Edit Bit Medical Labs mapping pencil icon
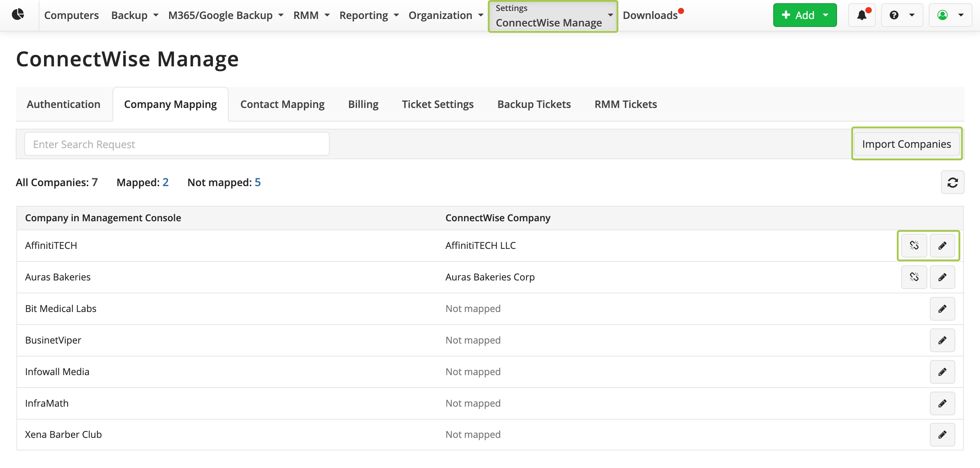The height and width of the screenshot is (468, 980). [942, 309]
